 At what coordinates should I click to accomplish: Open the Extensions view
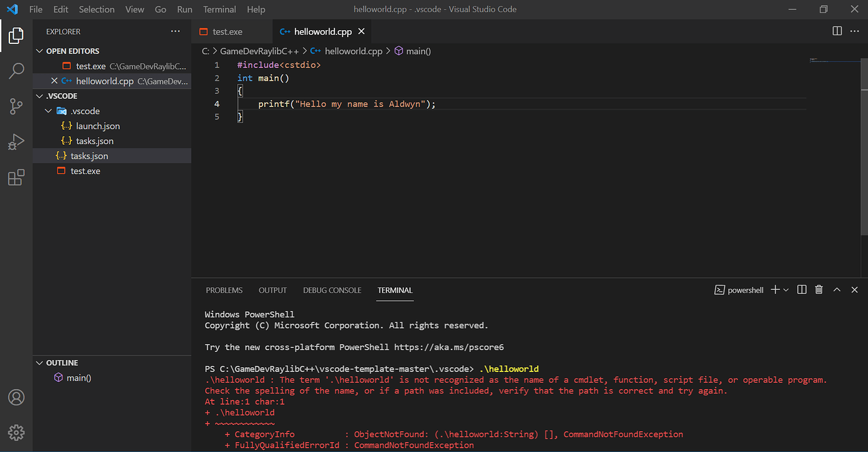point(16,178)
